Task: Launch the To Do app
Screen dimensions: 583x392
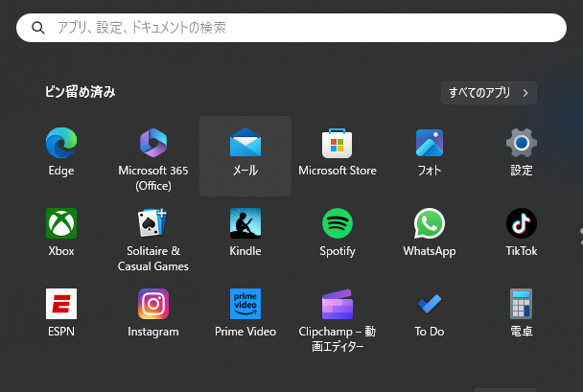Action: coord(430,304)
